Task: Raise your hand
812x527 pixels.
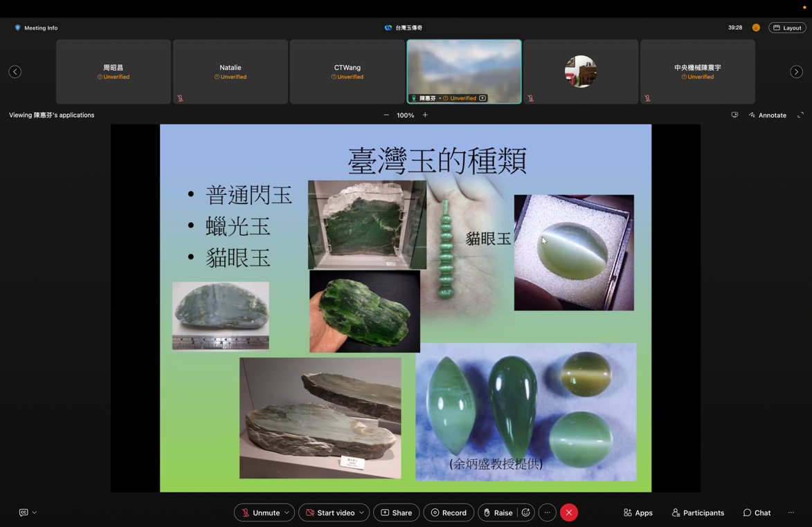Action: [497, 512]
